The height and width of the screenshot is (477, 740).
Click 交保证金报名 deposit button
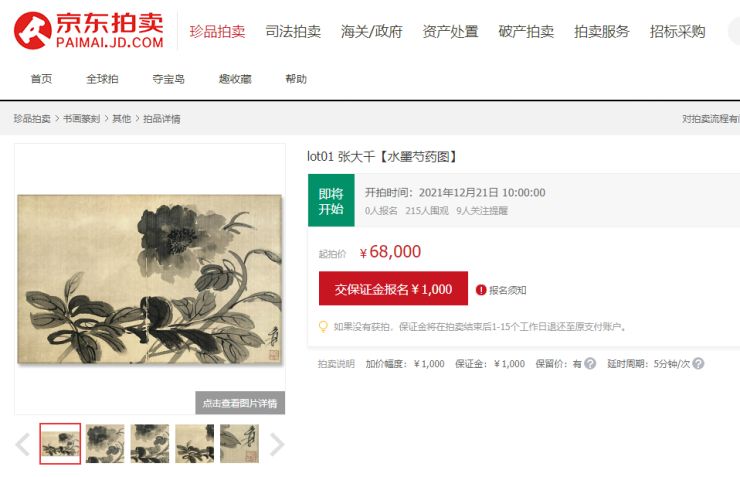click(x=393, y=288)
